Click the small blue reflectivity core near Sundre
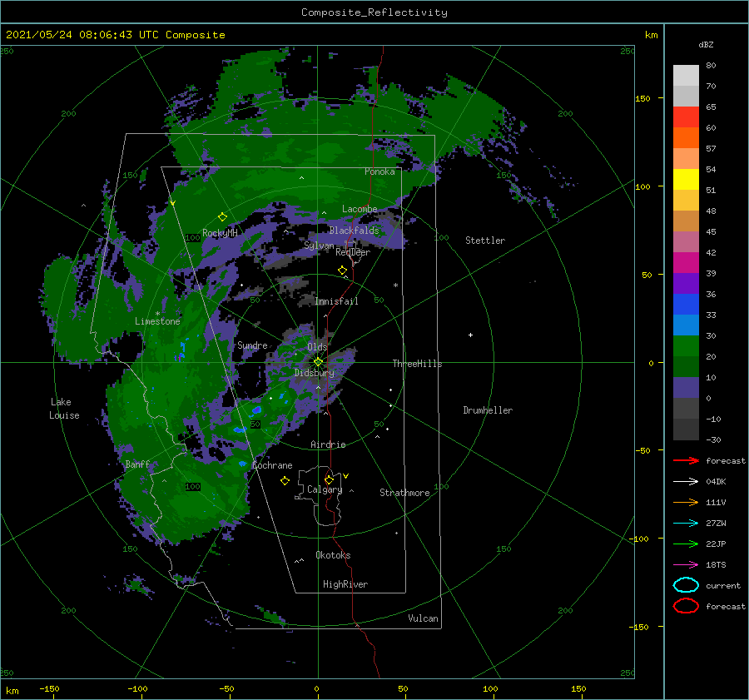The width and height of the screenshot is (749, 700). [x=182, y=351]
